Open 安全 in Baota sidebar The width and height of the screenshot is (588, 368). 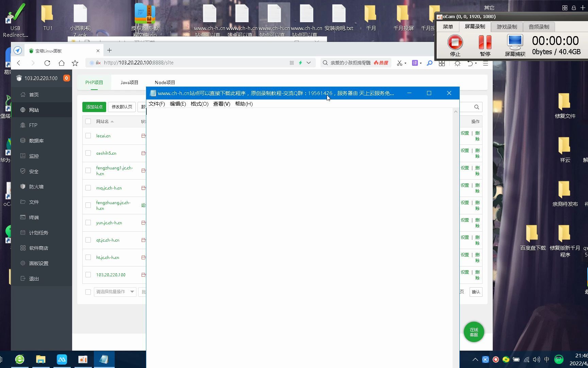(x=34, y=171)
